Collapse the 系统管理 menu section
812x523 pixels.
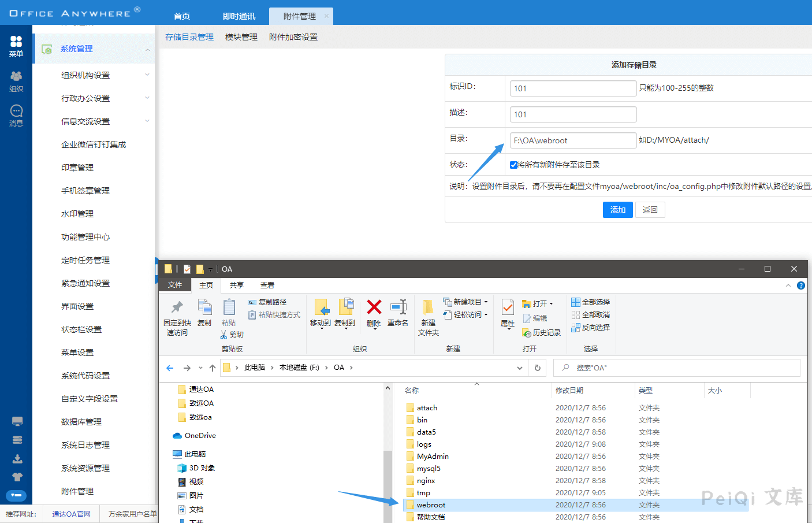[x=148, y=50]
